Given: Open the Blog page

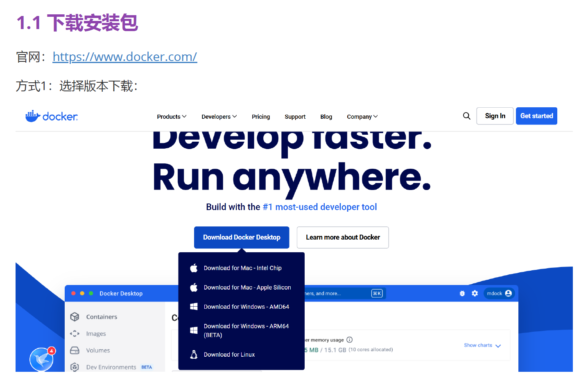Looking at the screenshot, I should click(326, 117).
